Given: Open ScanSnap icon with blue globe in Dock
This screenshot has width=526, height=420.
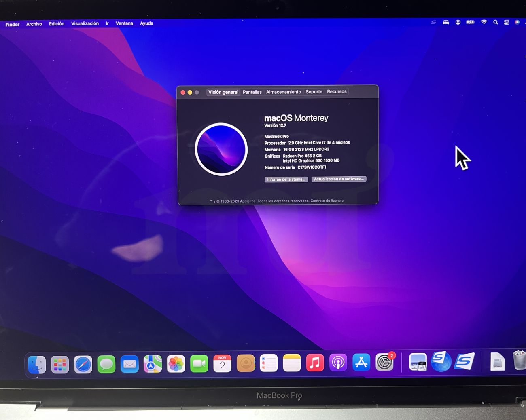Looking at the screenshot, I should pyautogui.click(x=441, y=361).
